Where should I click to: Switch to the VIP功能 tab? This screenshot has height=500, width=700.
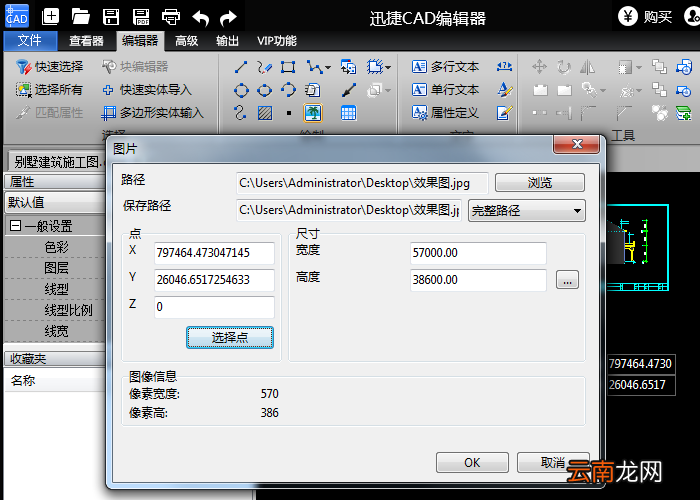click(x=277, y=41)
